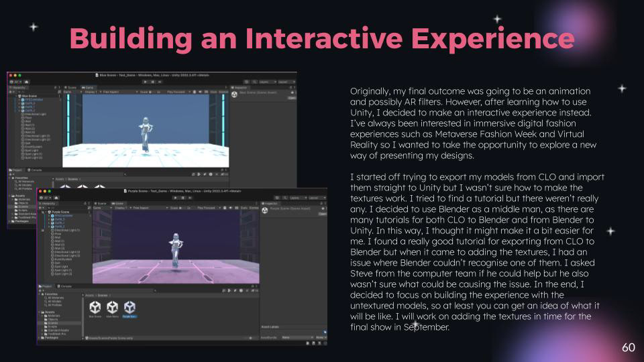Select Inspector tab in Purple Scene window
The height and width of the screenshot is (362, 644).
270,204
